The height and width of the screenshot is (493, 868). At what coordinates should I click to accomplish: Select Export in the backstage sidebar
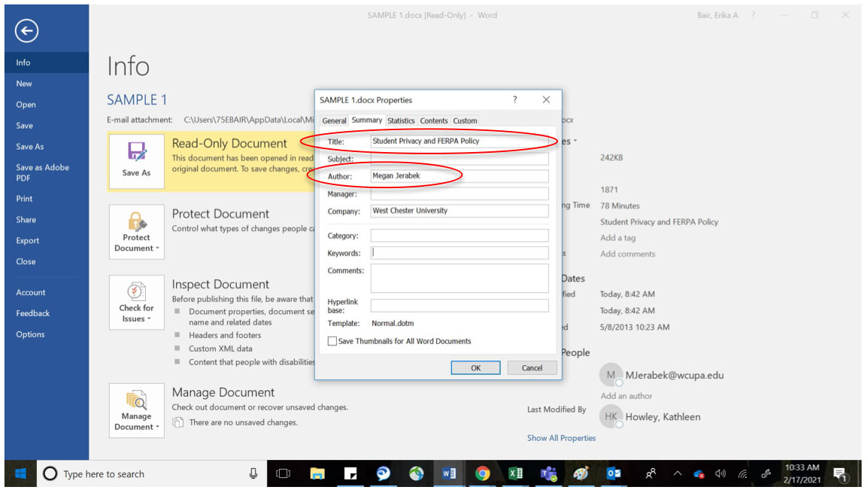(x=47, y=241)
